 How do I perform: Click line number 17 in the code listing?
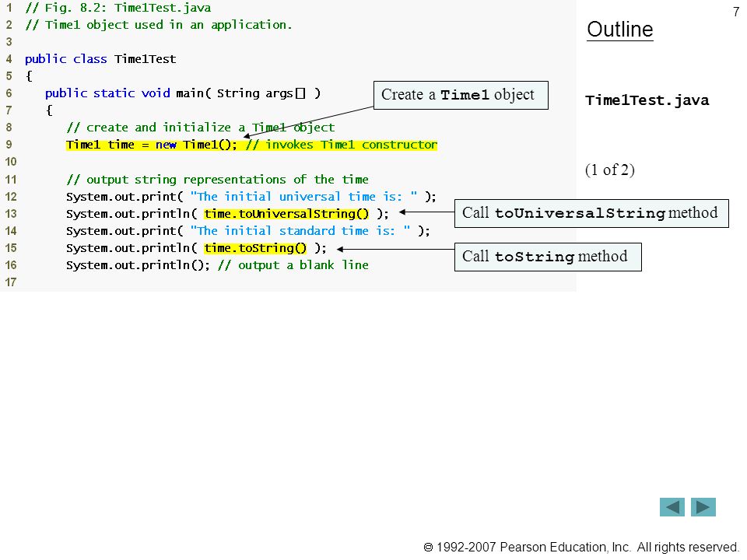click(x=10, y=282)
